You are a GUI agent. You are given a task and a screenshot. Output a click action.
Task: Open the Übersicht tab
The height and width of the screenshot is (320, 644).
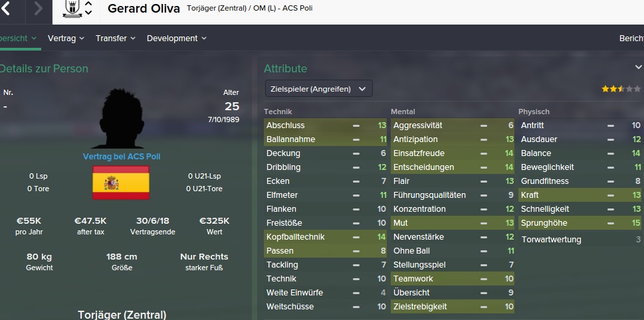pyautogui.click(x=17, y=39)
